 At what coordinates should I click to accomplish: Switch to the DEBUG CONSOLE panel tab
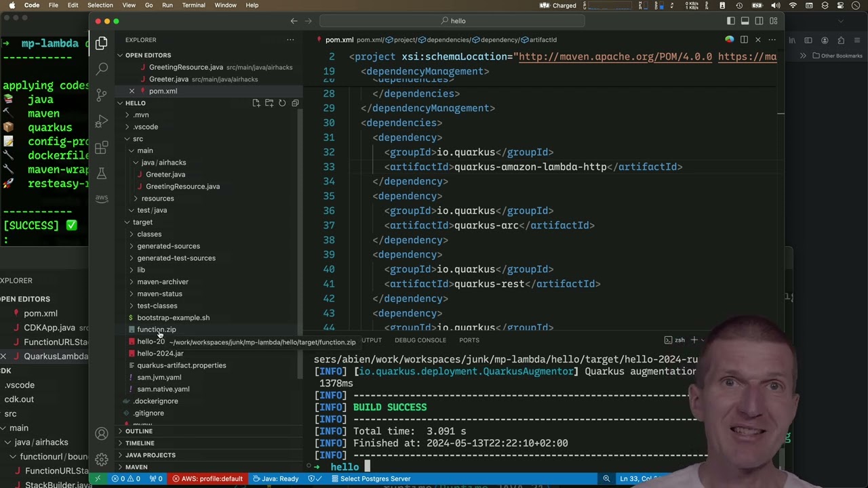420,340
